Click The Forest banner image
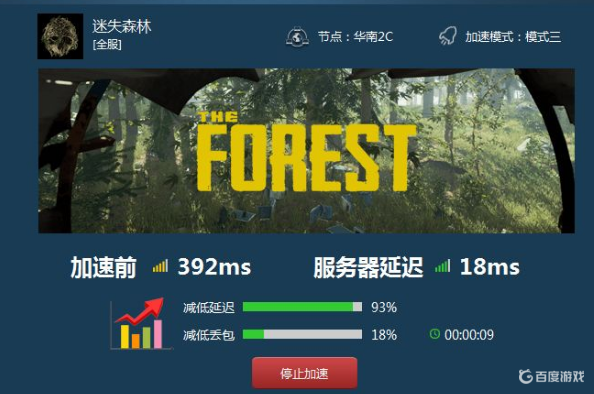 click(x=306, y=151)
